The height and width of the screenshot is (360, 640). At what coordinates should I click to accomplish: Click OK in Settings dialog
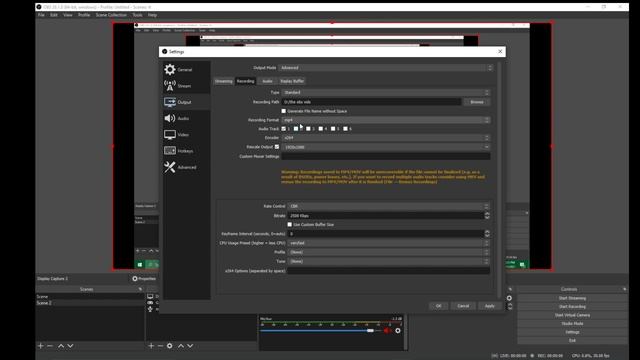click(x=438, y=306)
